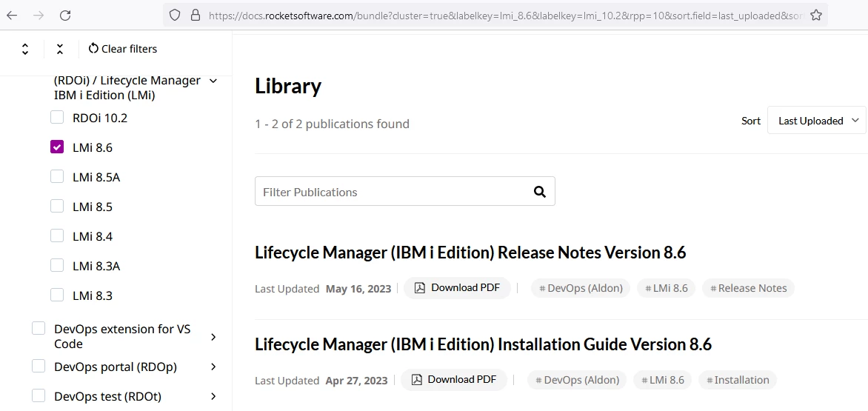Viewport: 868px width, 411px height.
Task: Expand all filters with up-down arrows icon
Action: (25, 49)
